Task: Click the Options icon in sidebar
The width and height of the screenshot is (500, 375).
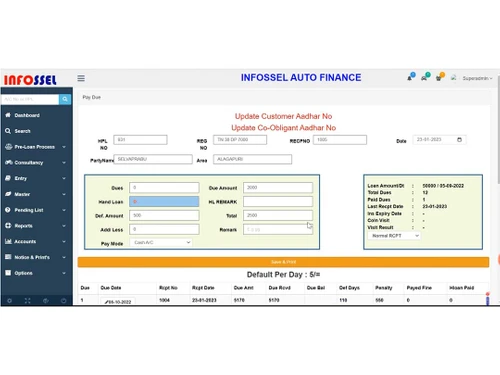Action: [8, 273]
